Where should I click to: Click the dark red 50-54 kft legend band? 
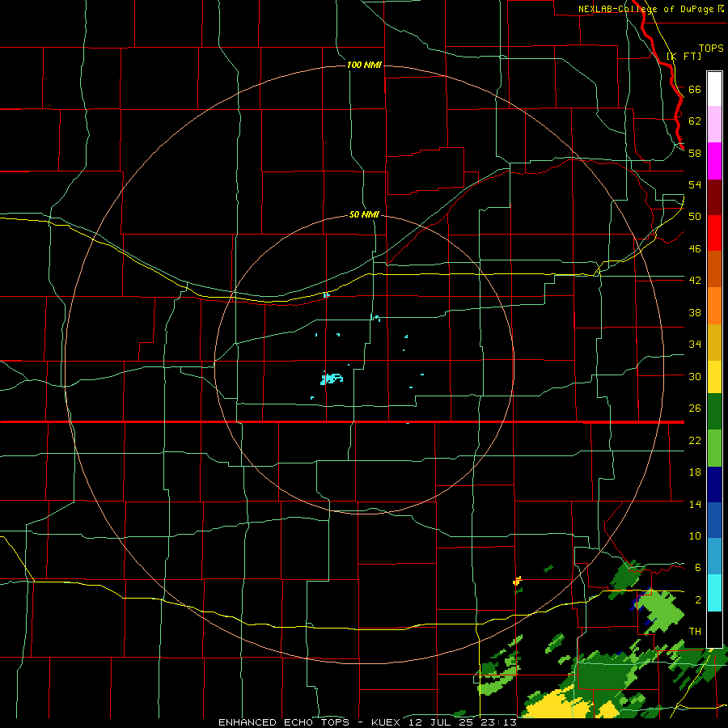coord(714,197)
